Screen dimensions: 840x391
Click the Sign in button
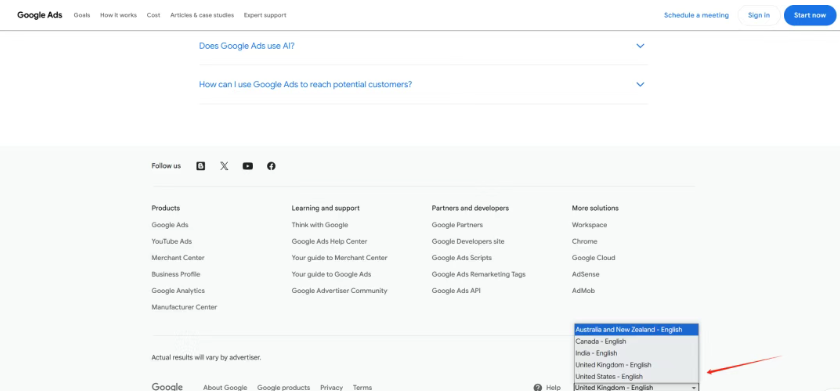coord(759,15)
